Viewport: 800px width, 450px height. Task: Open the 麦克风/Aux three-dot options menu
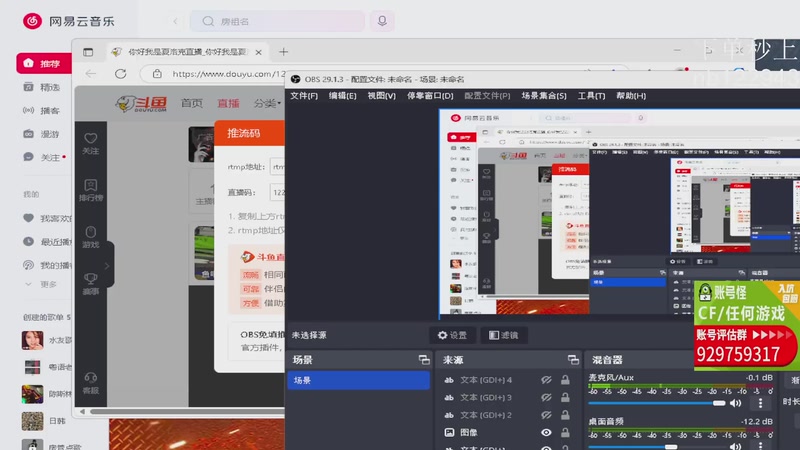point(760,403)
